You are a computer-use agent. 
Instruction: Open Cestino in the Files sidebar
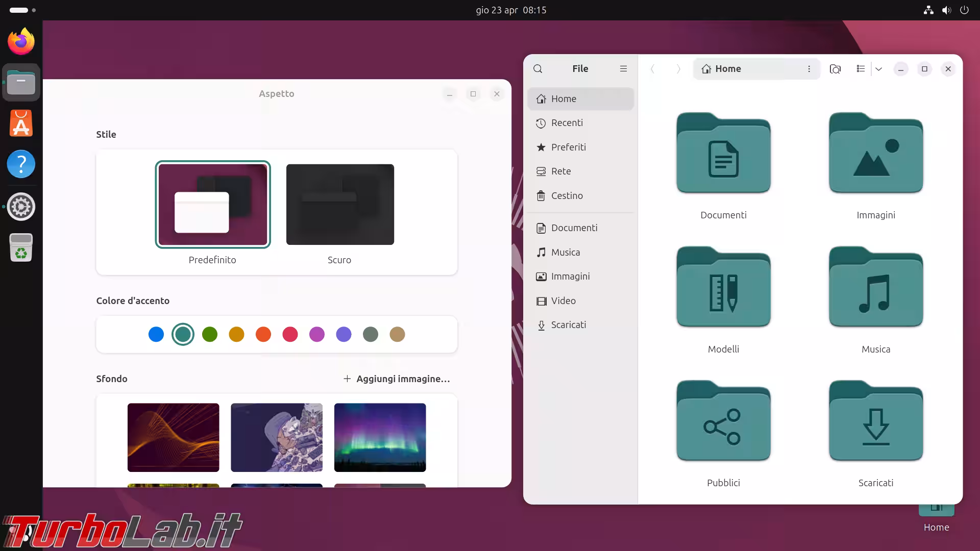[x=567, y=195]
